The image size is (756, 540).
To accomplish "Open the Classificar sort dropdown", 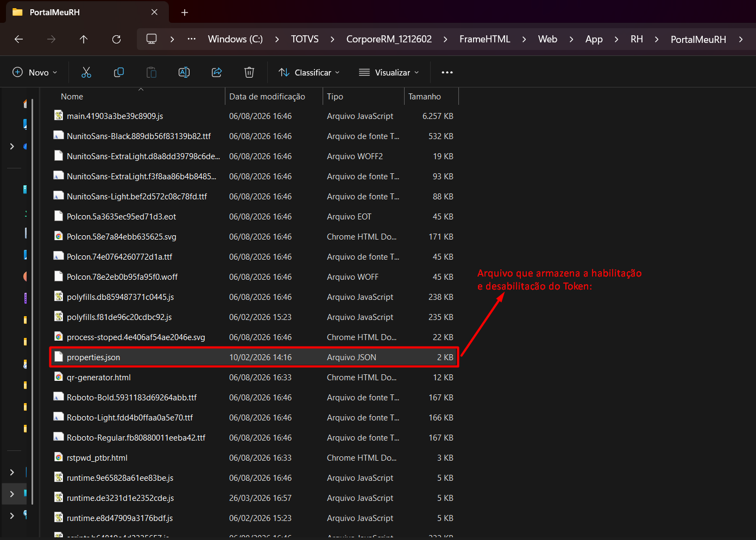I will click(x=309, y=72).
